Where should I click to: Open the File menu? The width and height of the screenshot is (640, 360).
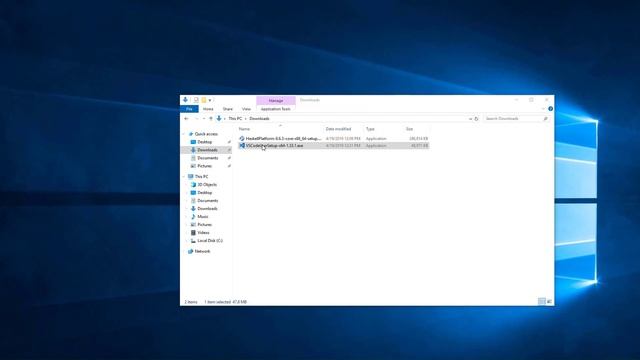(189, 109)
